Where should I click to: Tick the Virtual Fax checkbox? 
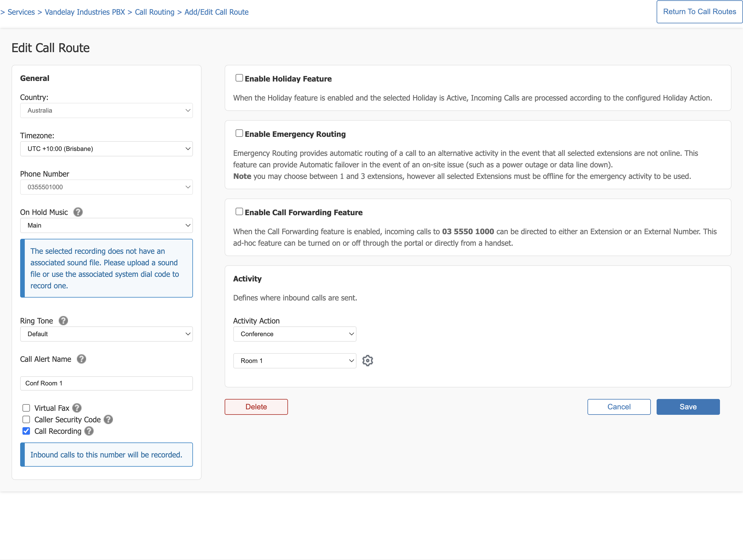pyautogui.click(x=26, y=408)
